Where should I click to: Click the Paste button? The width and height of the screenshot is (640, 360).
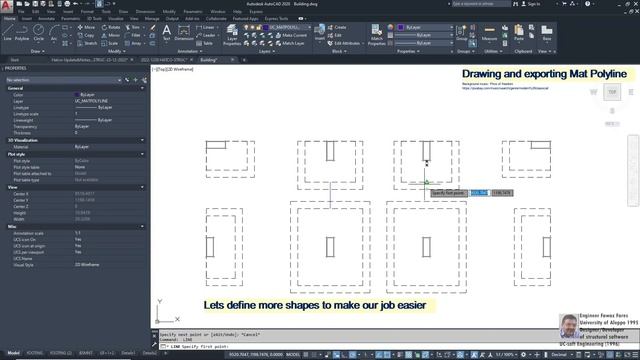point(519,32)
